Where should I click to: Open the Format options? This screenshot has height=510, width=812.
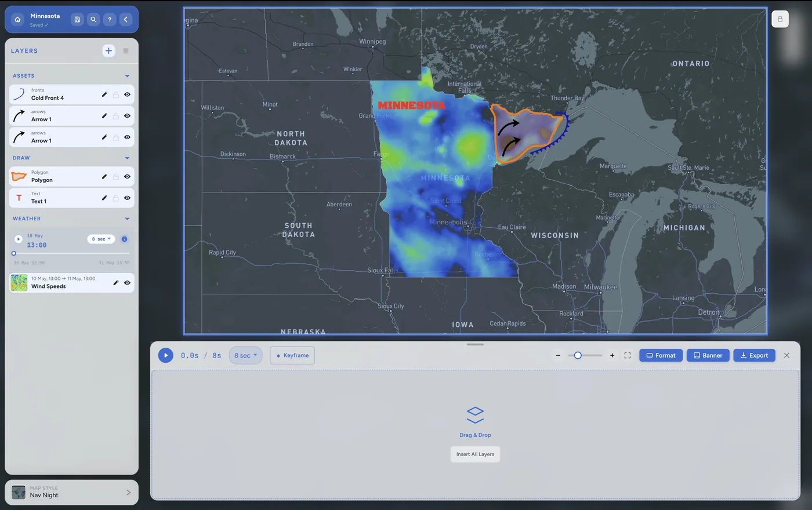[x=661, y=356]
